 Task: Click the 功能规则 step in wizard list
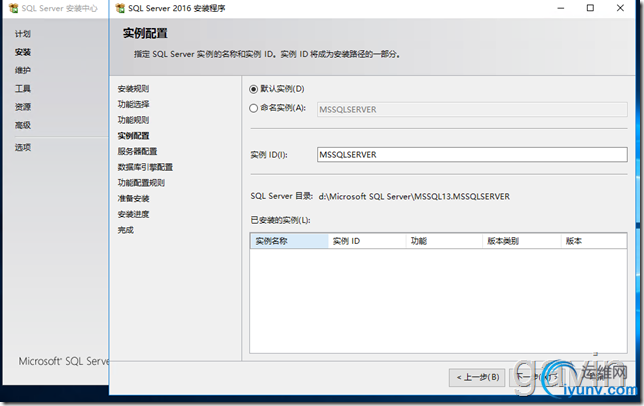click(133, 120)
